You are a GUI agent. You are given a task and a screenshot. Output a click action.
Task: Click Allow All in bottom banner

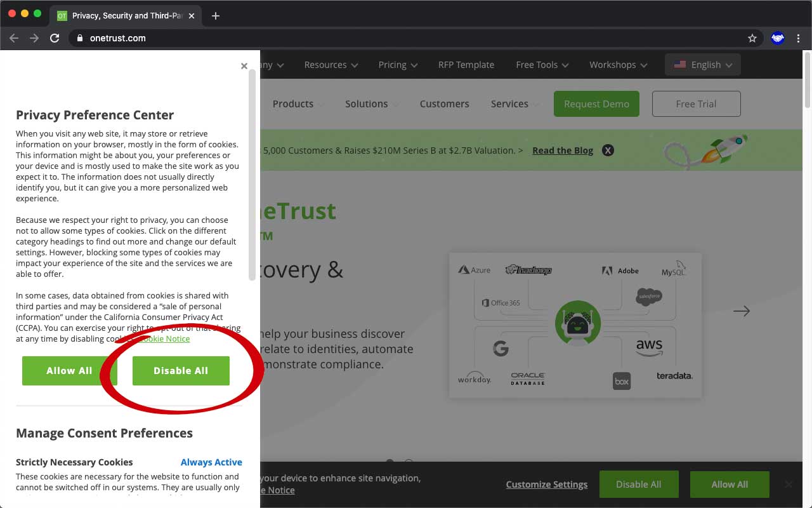coord(730,485)
